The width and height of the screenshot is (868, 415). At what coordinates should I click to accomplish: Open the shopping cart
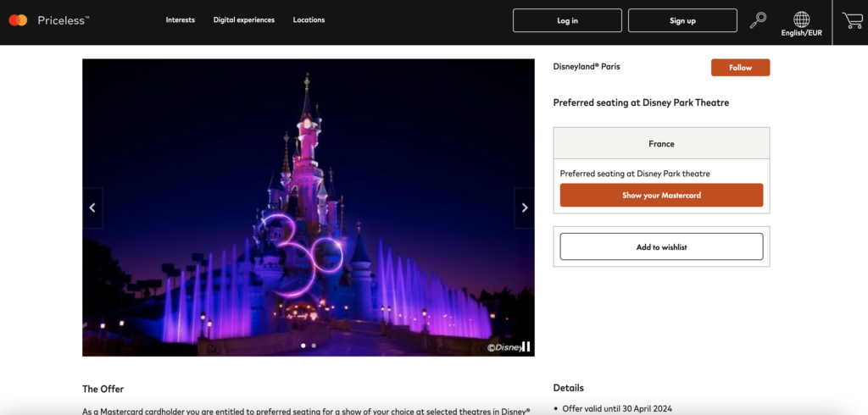click(x=851, y=20)
